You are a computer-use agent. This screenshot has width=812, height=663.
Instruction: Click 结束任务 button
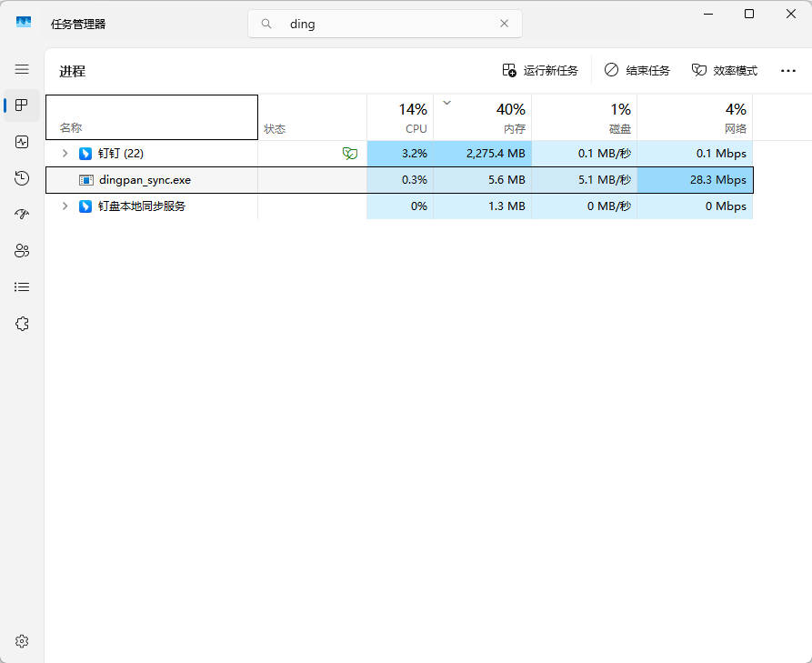click(x=637, y=70)
